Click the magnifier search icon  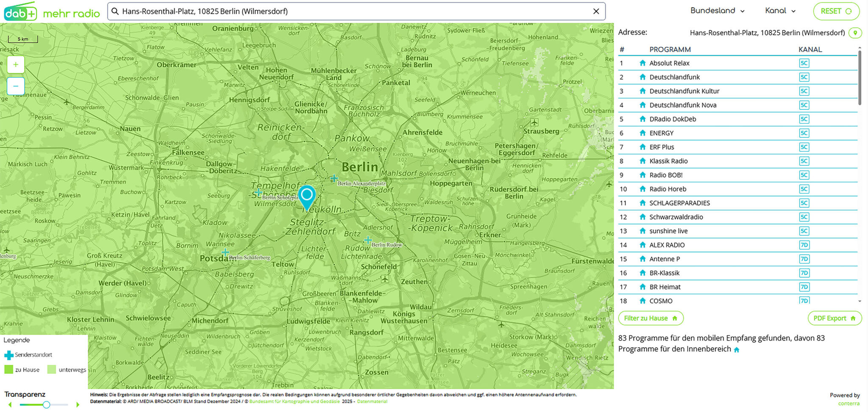(115, 11)
